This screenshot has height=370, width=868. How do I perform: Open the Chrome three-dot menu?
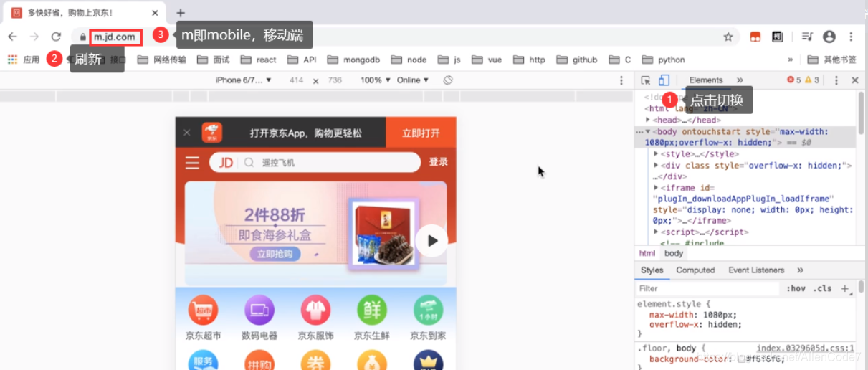[851, 37]
